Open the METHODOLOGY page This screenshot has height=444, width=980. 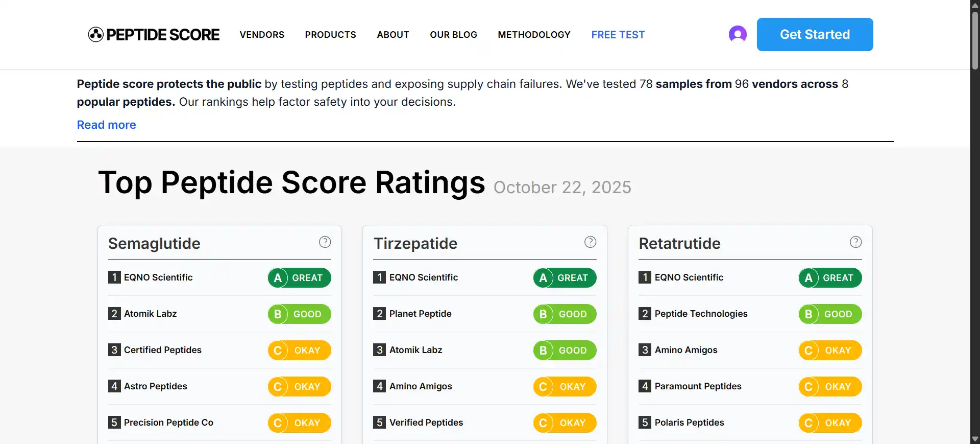(x=534, y=34)
